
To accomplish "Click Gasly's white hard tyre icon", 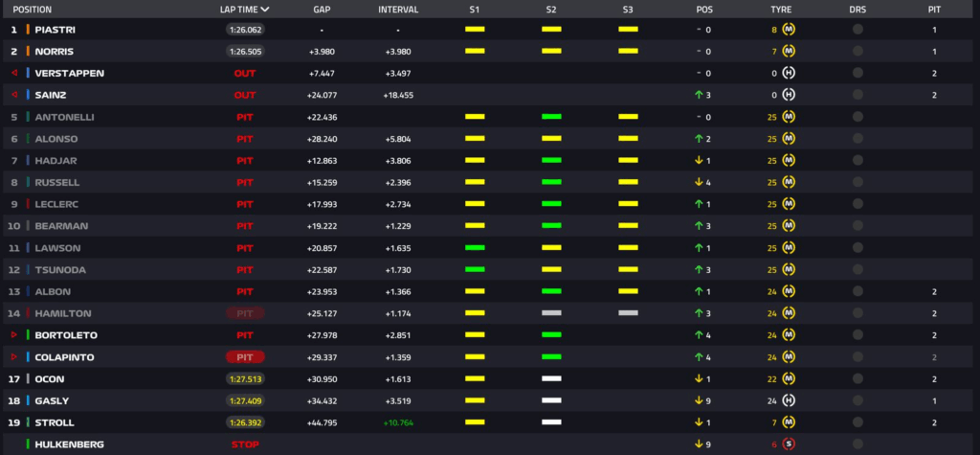I will [789, 400].
